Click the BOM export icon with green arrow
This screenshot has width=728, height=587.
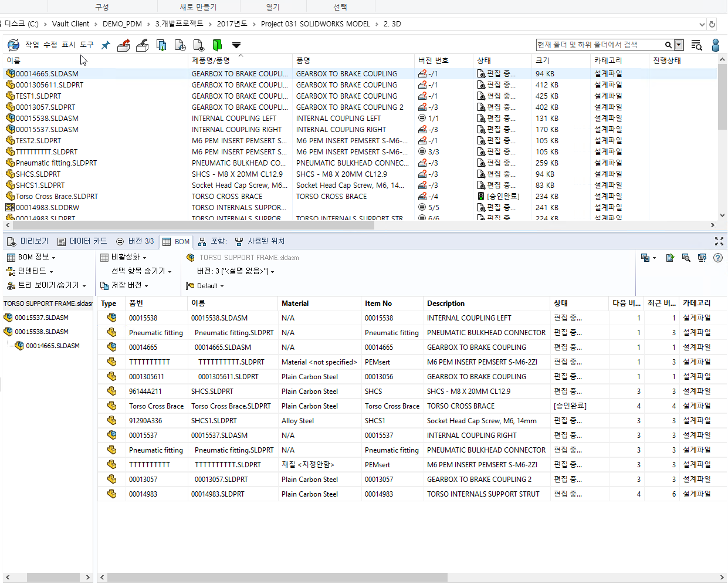670,258
